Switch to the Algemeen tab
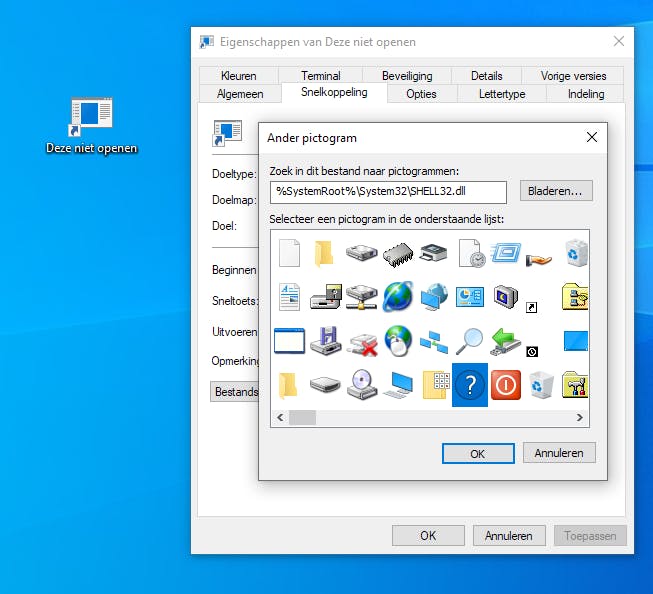 tap(240, 94)
